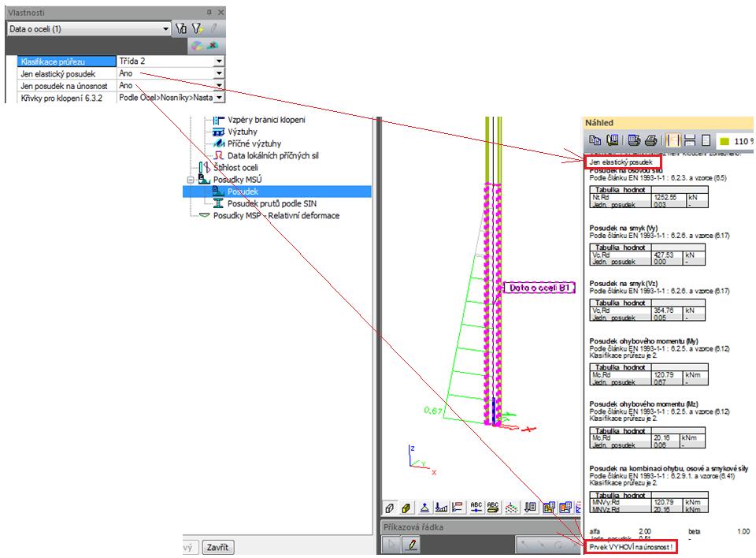Click the colorful pie chart icon in Vlastnosti

coord(196,46)
